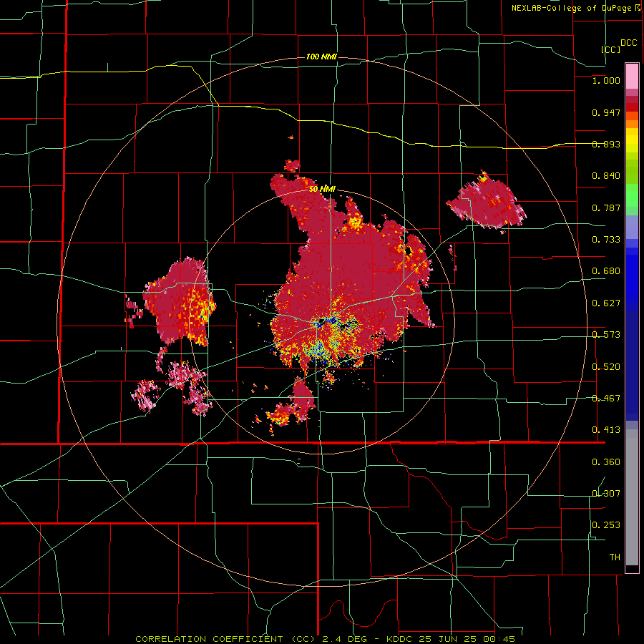Select the 1.000 legend value
Image resolution: width=644 pixels, height=644 pixels.
pyautogui.click(x=606, y=80)
